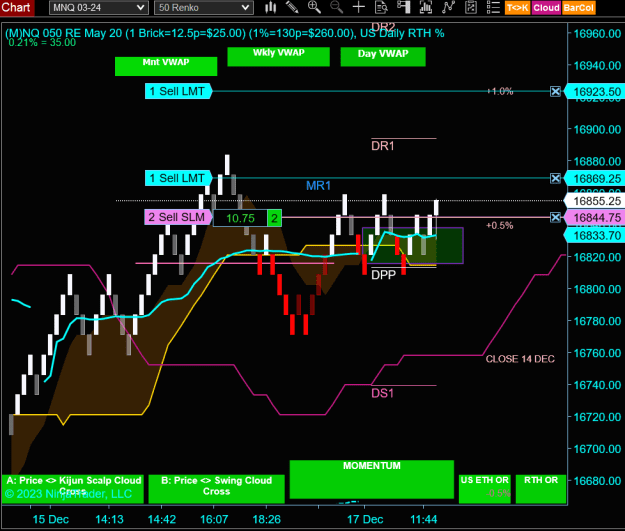
Task: Toggle the RTH OR button
Action: 541,489
